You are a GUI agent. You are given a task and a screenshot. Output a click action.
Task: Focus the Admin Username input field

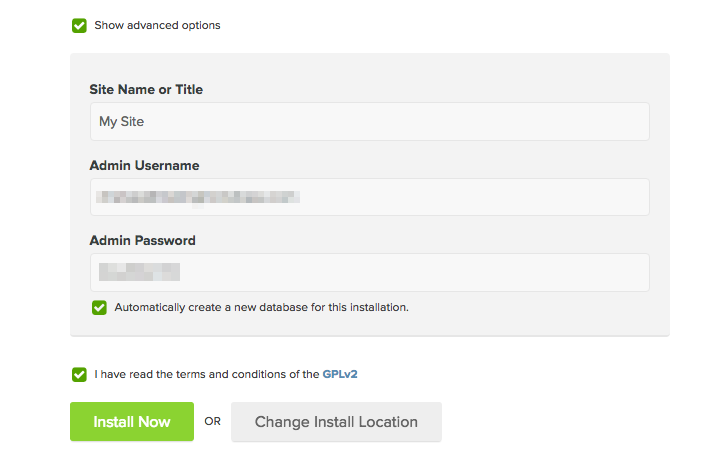369,197
